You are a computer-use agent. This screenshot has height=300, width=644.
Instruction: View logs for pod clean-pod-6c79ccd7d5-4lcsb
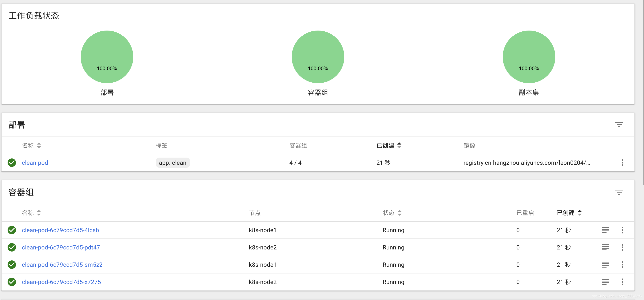tap(605, 230)
